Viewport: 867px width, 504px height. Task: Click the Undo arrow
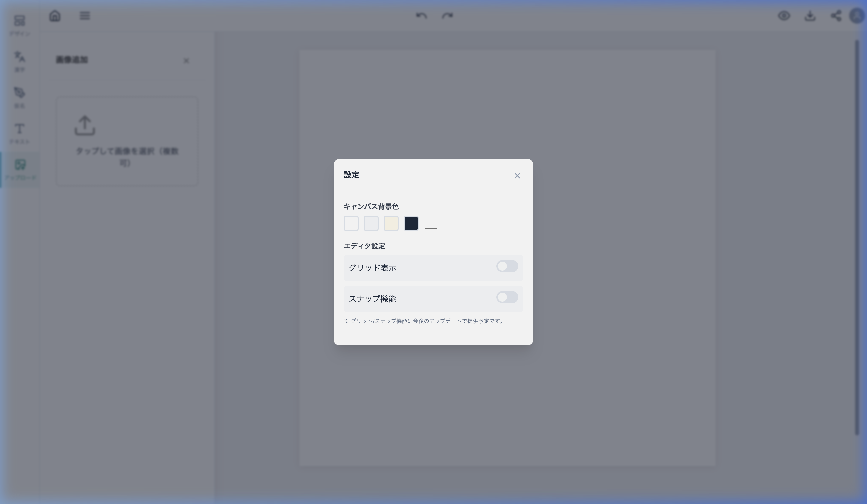click(x=421, y=16)
